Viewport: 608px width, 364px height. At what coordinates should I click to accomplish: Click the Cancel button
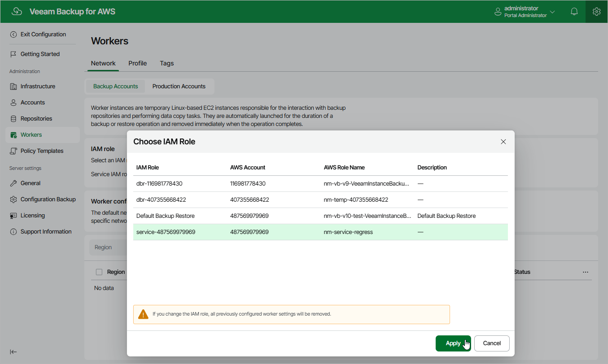(492, 343)
